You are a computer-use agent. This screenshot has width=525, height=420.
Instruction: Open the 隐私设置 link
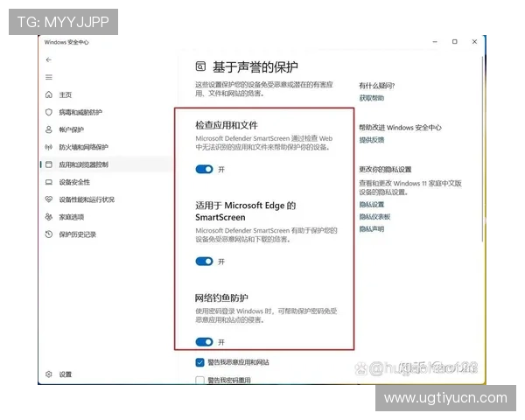tap(372, 204)
